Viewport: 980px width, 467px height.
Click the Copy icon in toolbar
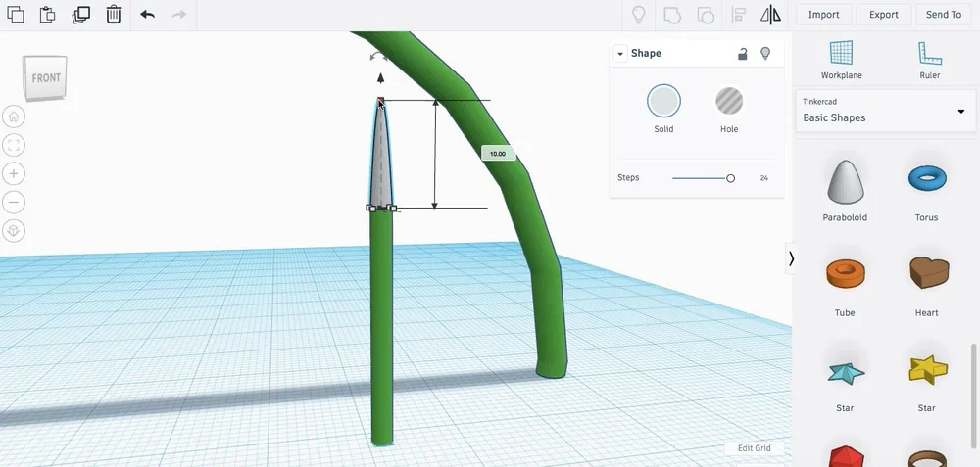(15, 15)
